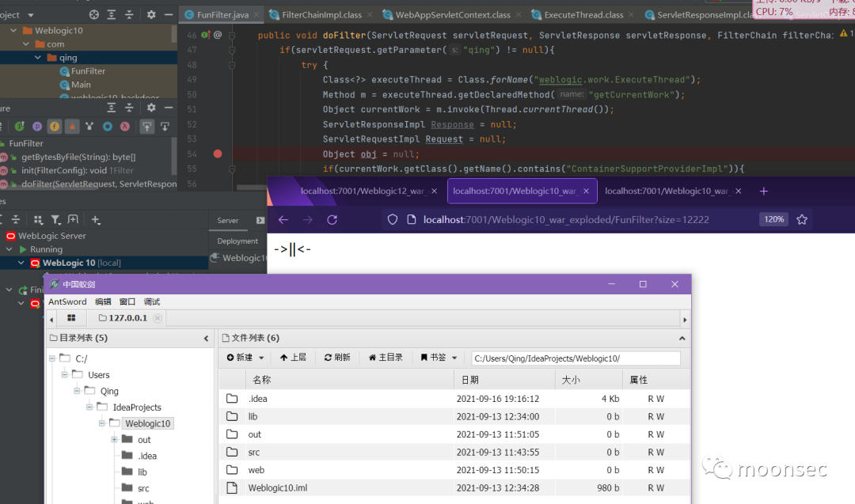Switch to ExecuteThread.class editor tab
Screen dimensions: 855x504
(x=583, y=15)
